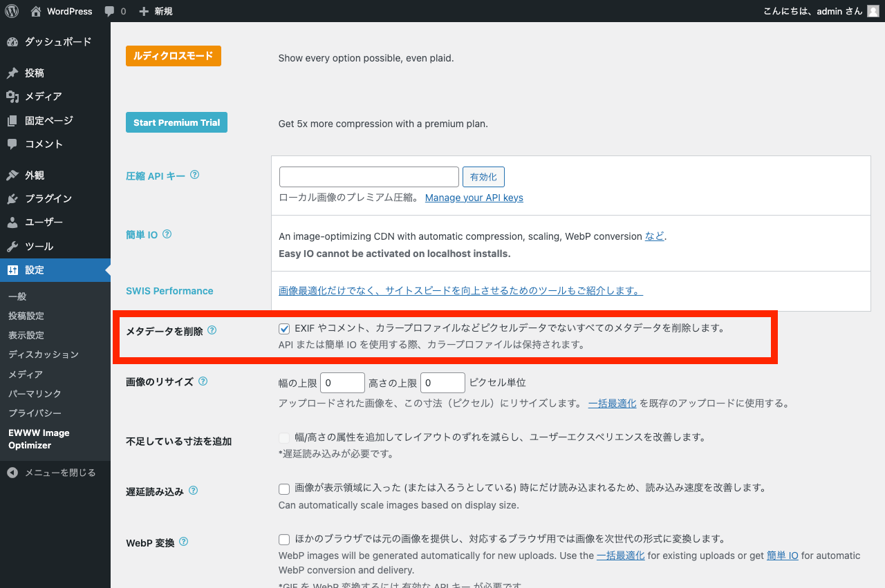Click the コメント speech bubble icon

click(x=12, y=144)
